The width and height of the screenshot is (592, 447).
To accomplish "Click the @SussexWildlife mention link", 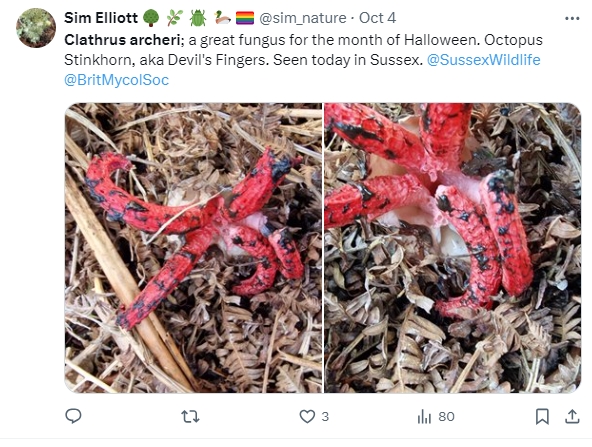I will 483,60.
